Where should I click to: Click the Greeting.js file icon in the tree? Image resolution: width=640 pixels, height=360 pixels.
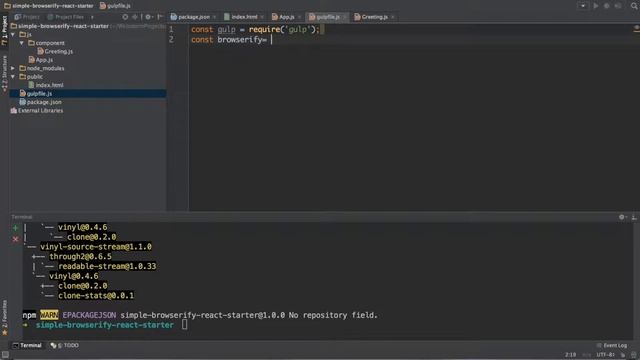[x=40, y=51]
